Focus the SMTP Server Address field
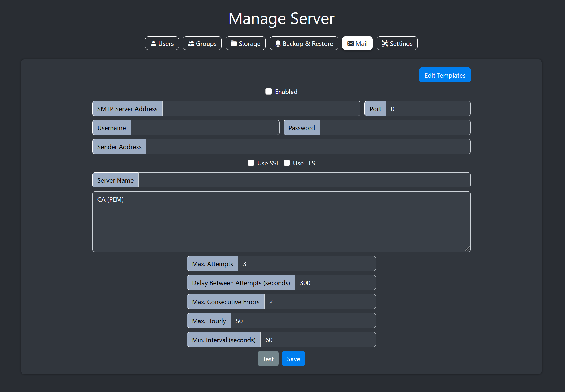 click(x=261, y=109)
